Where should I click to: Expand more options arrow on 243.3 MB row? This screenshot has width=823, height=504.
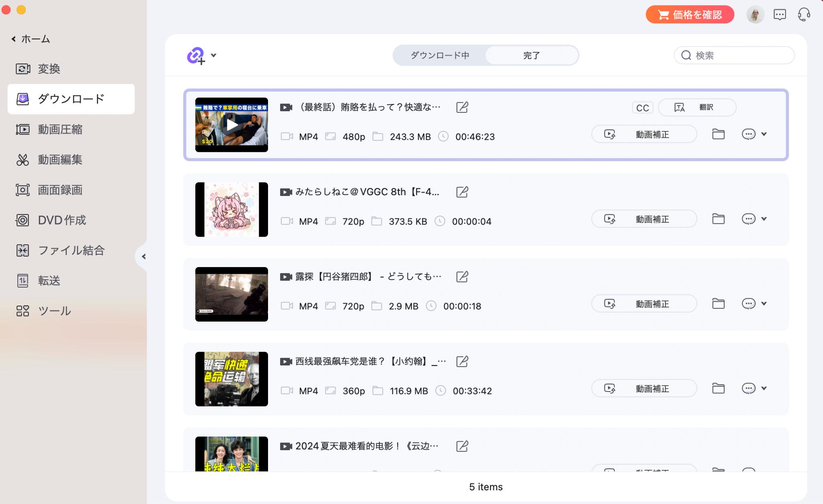[x=764, y=134]
